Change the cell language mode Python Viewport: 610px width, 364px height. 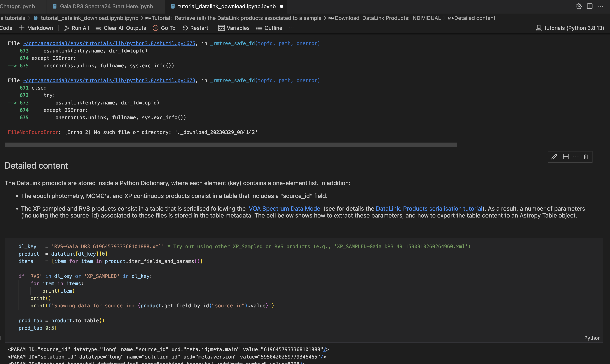[592, 338]
